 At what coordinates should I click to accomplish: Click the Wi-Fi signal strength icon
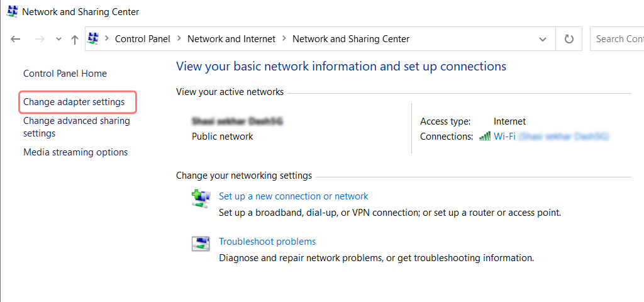(x=484, y=137)
